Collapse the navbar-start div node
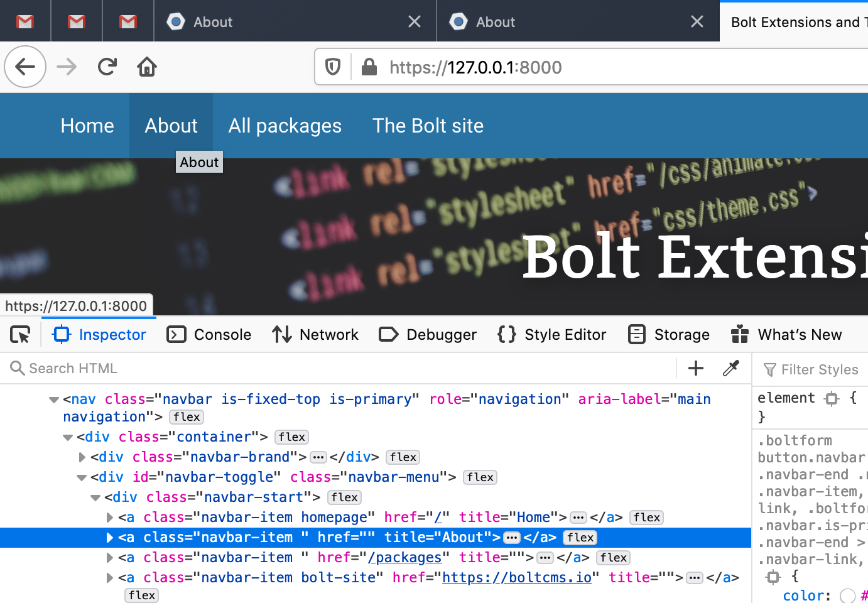 click(95, 497)
